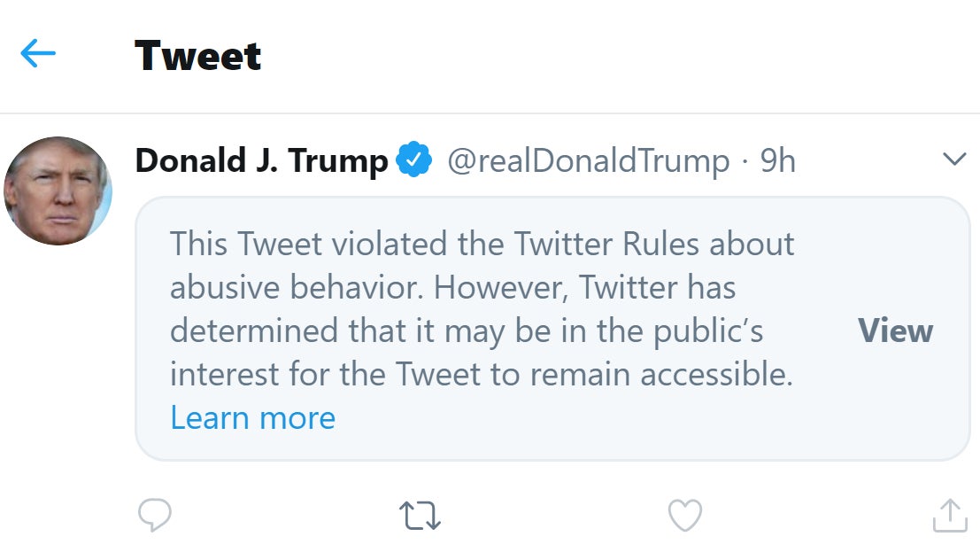Click the Donald J. Trump display name
Image resolution: width=980 pixels, height=552 pixels.
[261, 160]
